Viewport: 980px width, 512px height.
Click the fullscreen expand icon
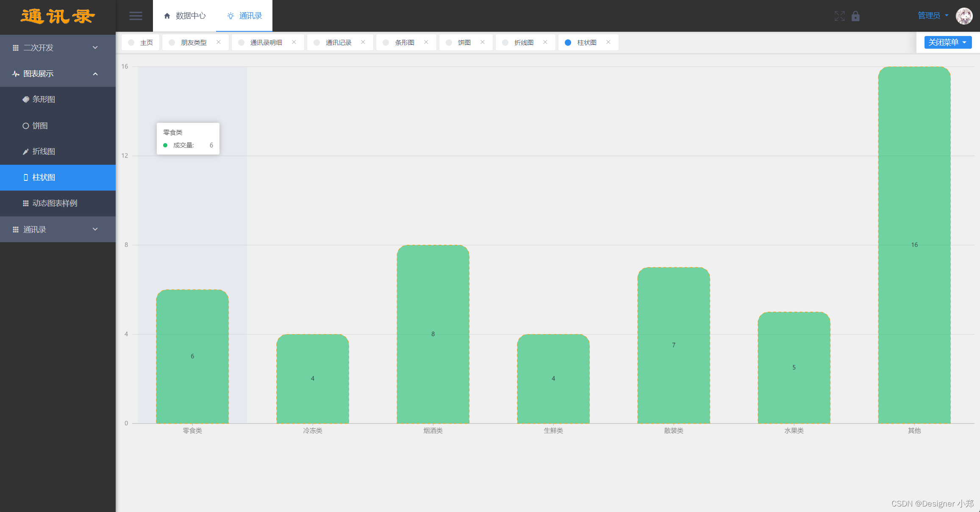click(x=839, y=16)
